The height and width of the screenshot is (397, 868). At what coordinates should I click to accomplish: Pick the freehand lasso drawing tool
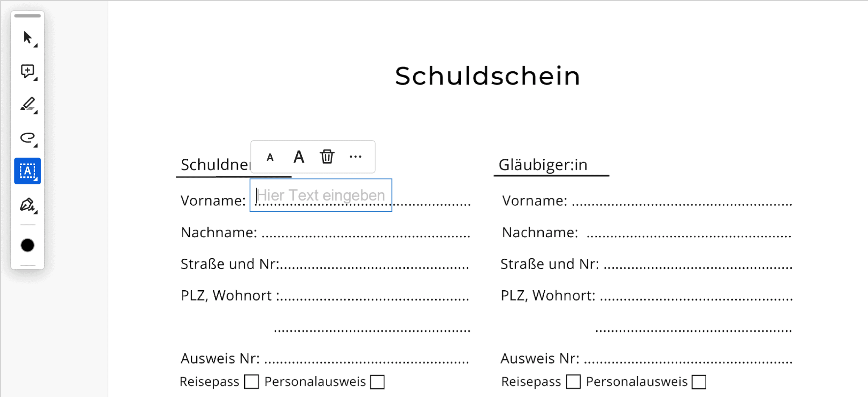[x=27, y=138]
